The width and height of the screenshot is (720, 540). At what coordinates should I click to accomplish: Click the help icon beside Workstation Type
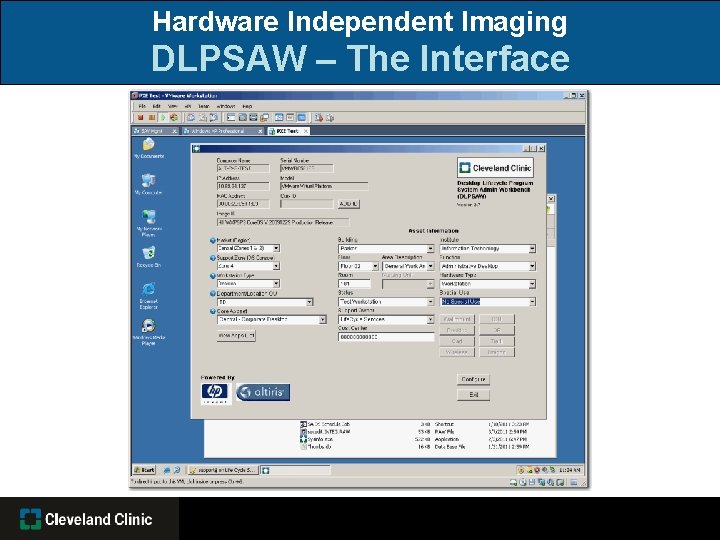point(213,276)
